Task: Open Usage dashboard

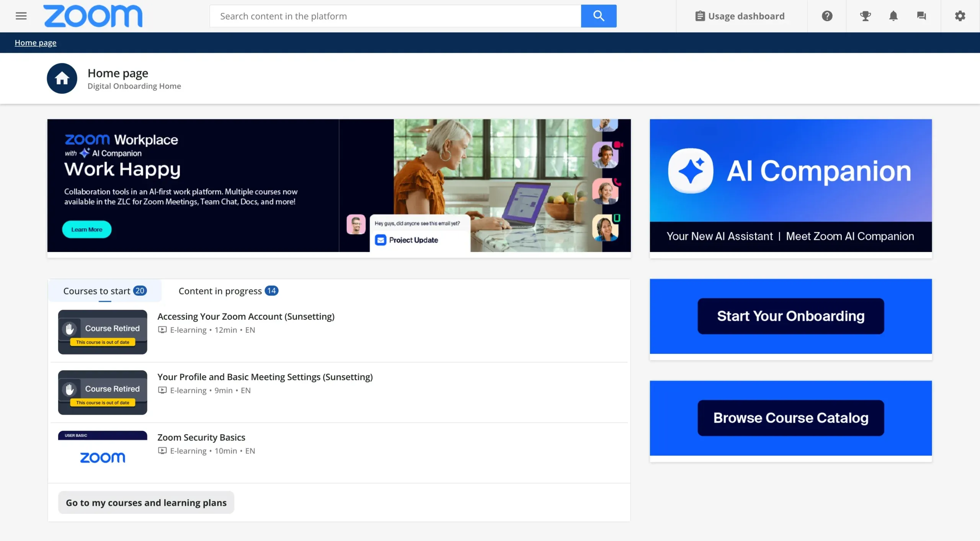Action: (x=740, y=16)
